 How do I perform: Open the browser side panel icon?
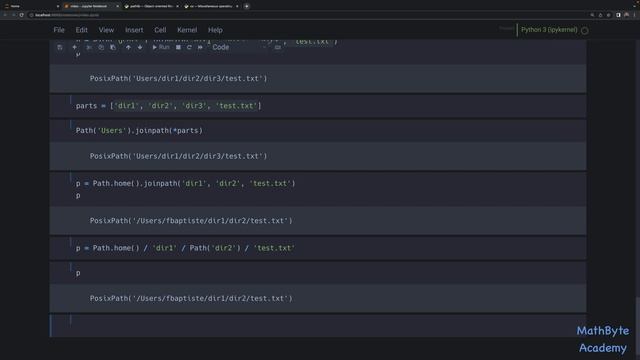click(618, 15)
